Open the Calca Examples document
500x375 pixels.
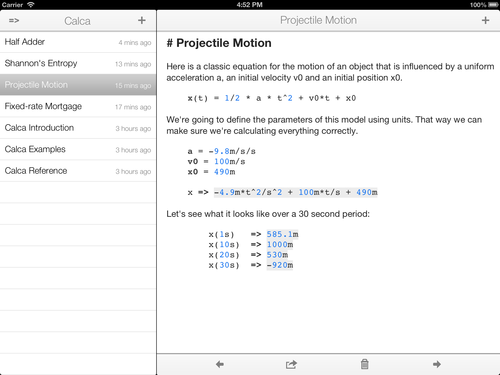[x=78, y=149]
